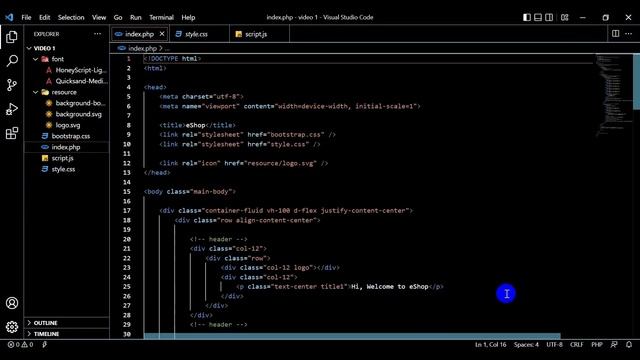Screen dimensions: 640x360
Task: Collapse the font folder
Action: (36, 59)
